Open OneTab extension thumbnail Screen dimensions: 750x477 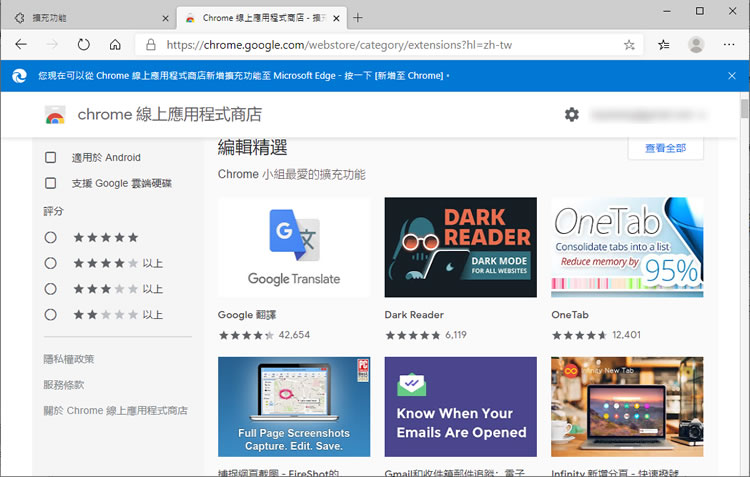point(627,247)
